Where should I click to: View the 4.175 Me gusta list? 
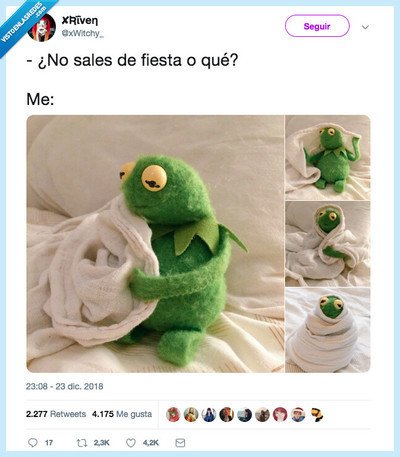tap(122, 414)
